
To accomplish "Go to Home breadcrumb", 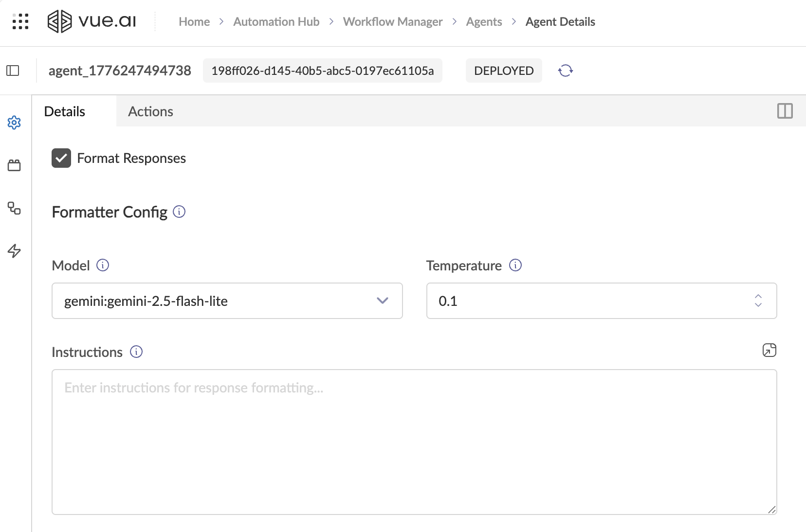I will click(194, 22).
